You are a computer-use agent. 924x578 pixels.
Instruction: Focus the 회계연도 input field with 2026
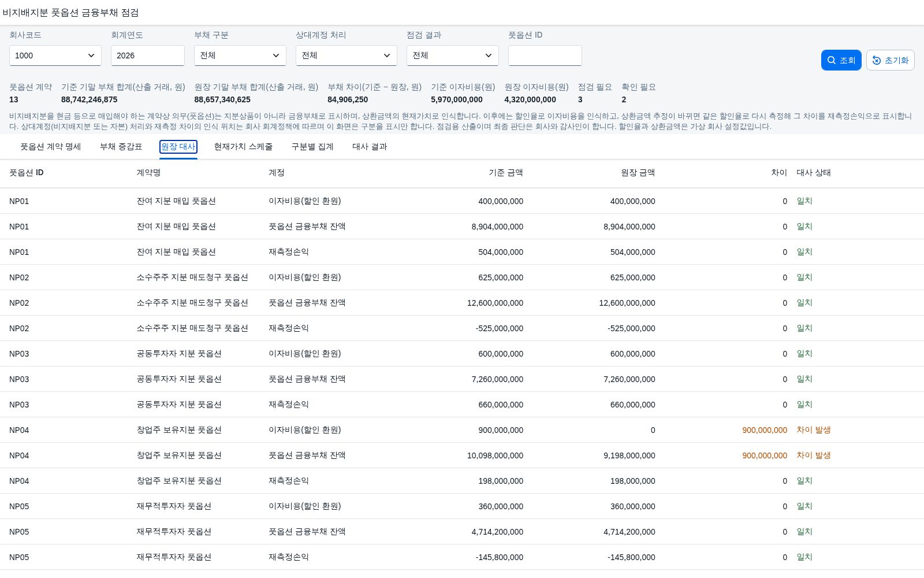[x=148, y=55]
